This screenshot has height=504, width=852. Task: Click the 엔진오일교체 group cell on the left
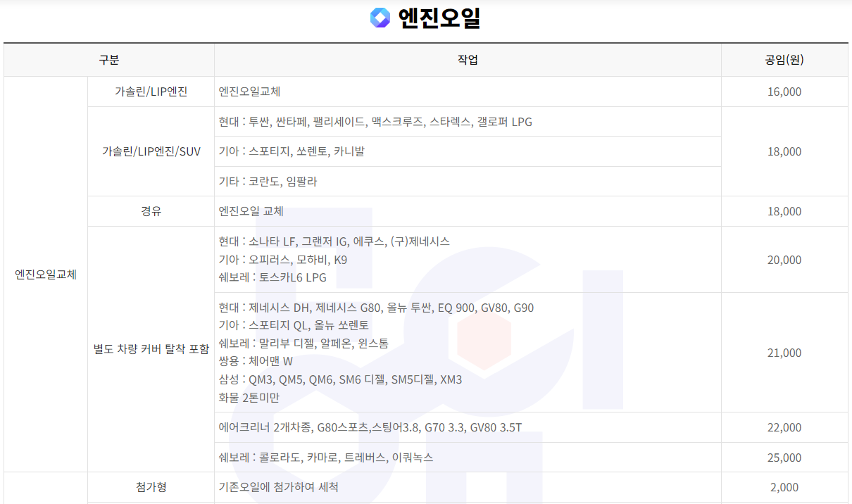click(x=46, y=275)
